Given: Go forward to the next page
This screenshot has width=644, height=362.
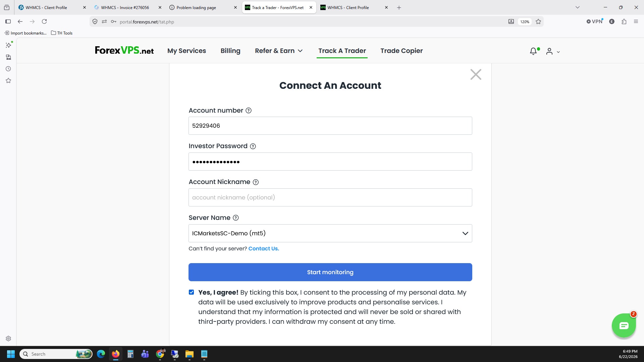Looking at the screenshot, I should tap(32, 21).
